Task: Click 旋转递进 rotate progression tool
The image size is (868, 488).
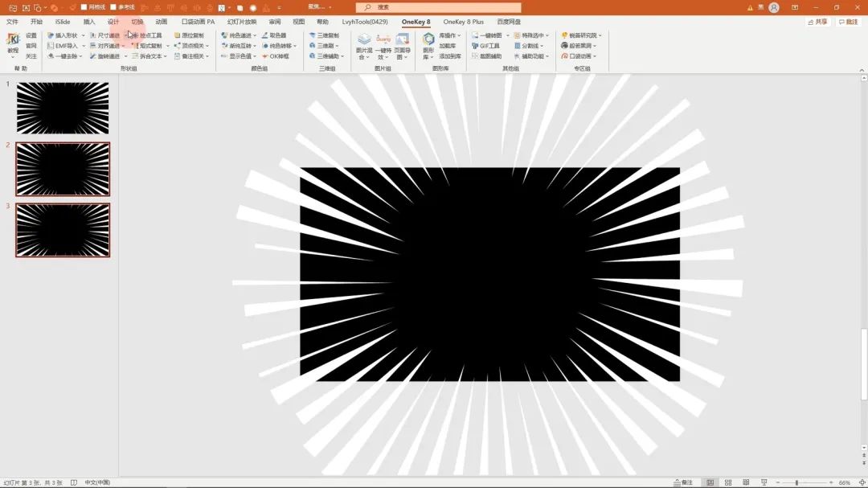Action: click(x=105, y=56)
